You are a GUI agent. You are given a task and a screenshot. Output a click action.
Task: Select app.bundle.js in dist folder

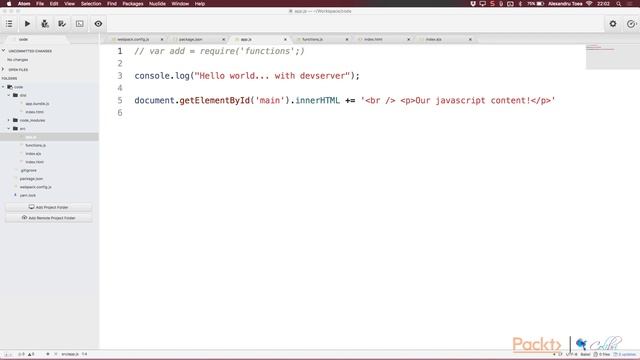[37, 104]
